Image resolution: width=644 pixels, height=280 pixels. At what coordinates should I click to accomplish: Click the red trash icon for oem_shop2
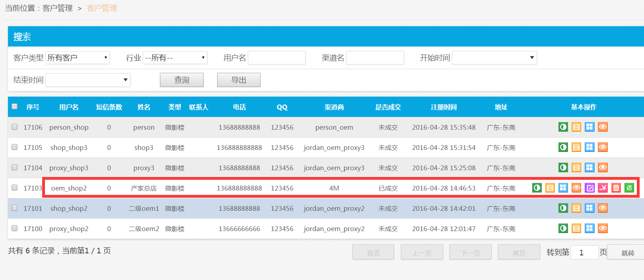click(616, 188)
